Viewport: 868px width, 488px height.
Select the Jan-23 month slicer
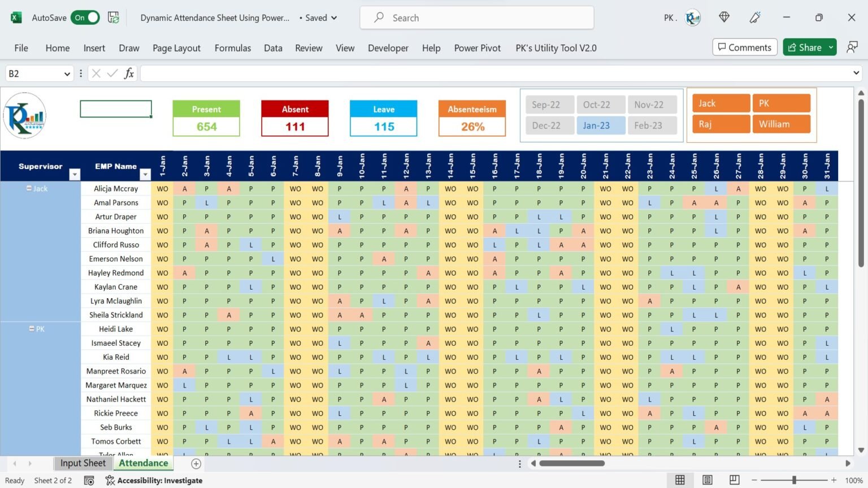(600, 125)
